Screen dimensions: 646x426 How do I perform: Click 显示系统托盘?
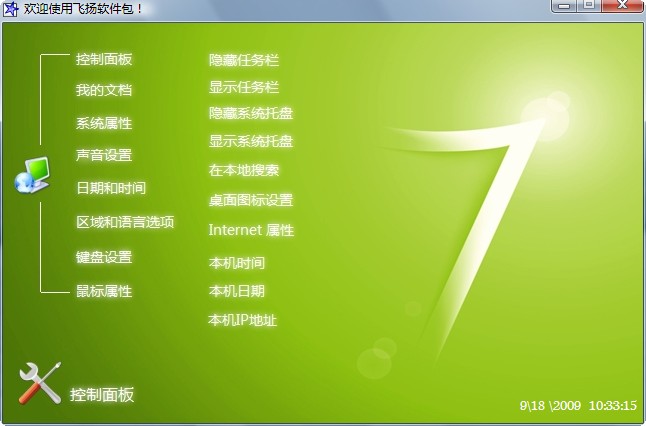[x=251, y=141]
